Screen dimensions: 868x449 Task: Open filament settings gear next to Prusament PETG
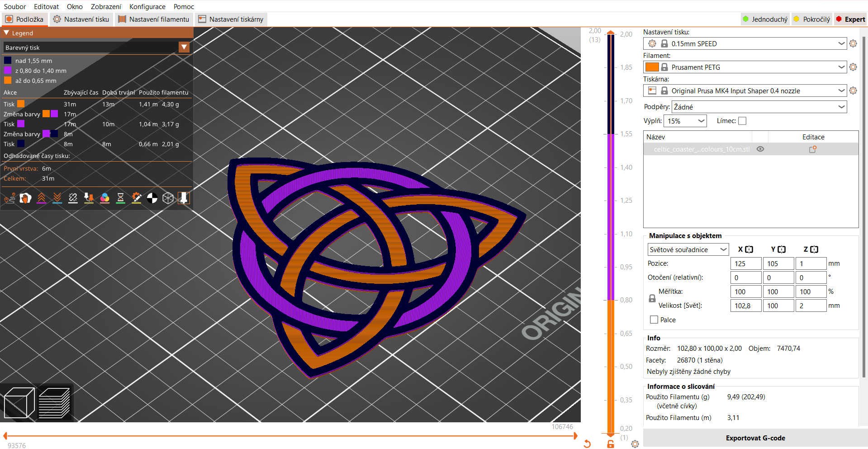tap(853, 67)
